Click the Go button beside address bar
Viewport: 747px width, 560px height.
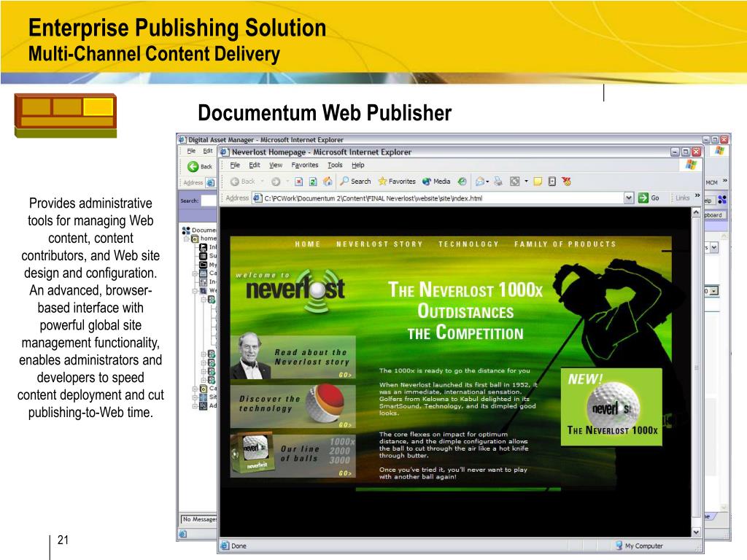click(649, 198)
